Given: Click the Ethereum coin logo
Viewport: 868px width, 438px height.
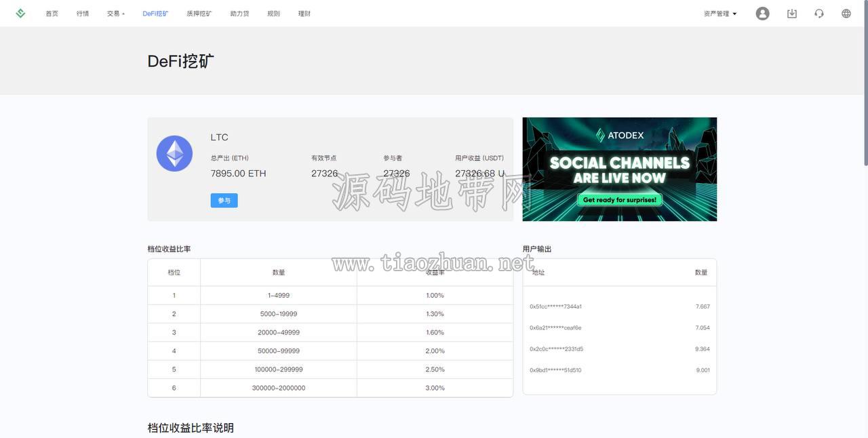Looking at the screenshot, I should 175,153.
